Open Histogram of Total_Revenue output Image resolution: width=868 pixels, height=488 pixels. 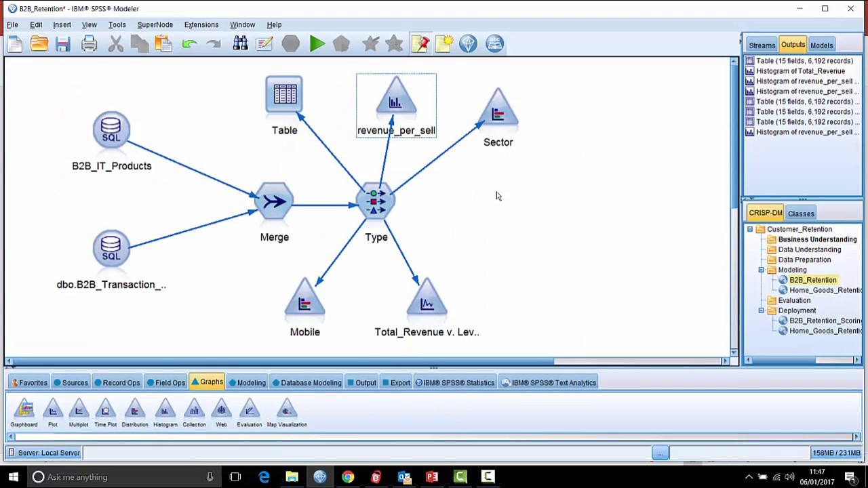pos(800,71)
